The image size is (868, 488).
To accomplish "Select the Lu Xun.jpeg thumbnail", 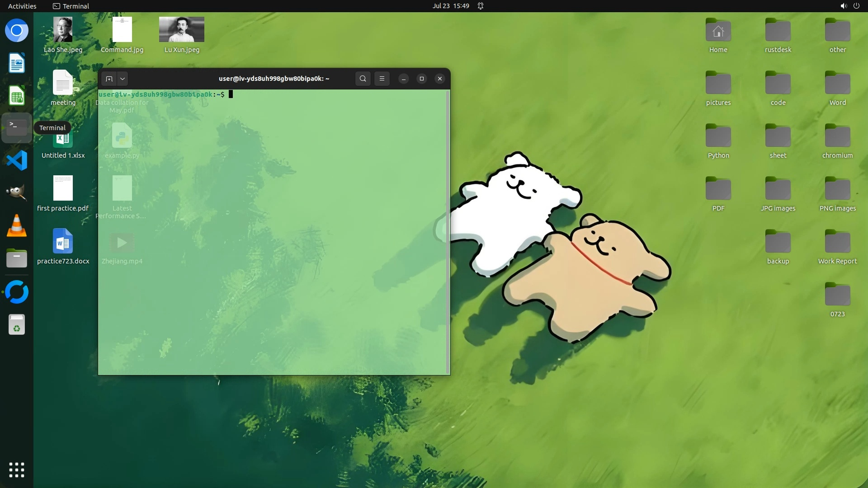I will [181, 30].
